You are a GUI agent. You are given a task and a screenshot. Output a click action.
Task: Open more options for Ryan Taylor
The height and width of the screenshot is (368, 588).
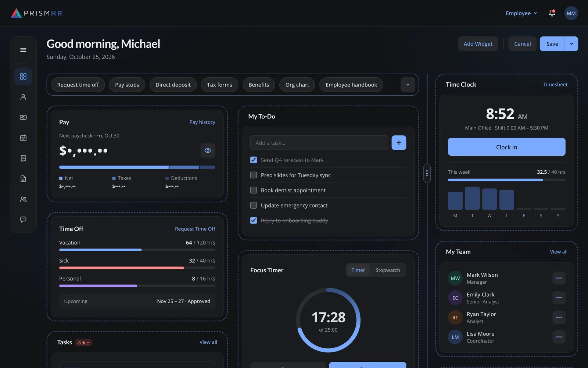[x=559, y=317]
